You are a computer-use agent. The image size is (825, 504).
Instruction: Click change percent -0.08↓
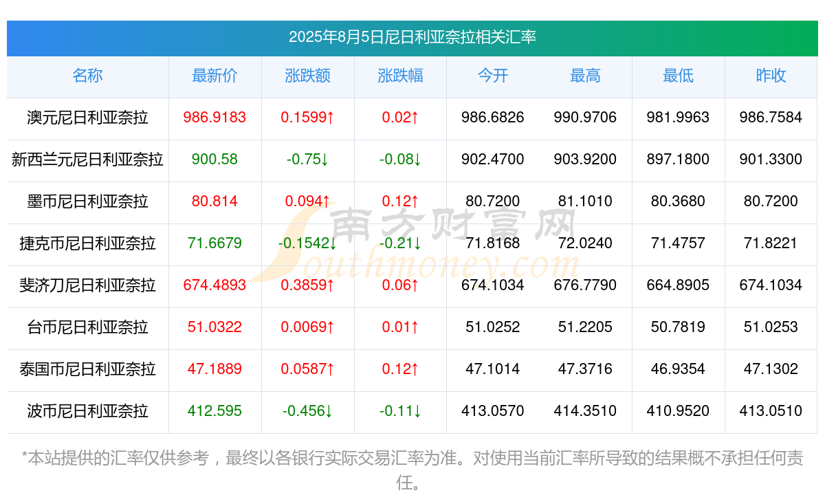point(400,160)
